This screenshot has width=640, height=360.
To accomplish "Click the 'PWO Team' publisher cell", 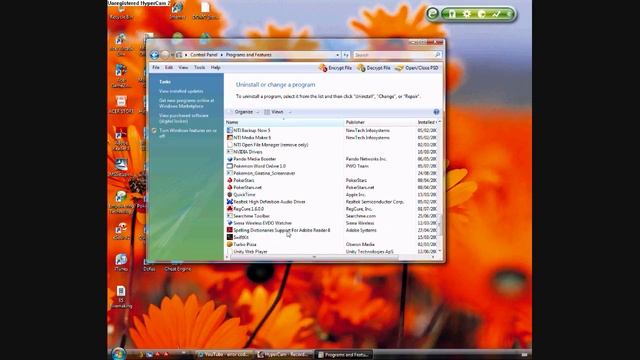I will click(357, 166).
